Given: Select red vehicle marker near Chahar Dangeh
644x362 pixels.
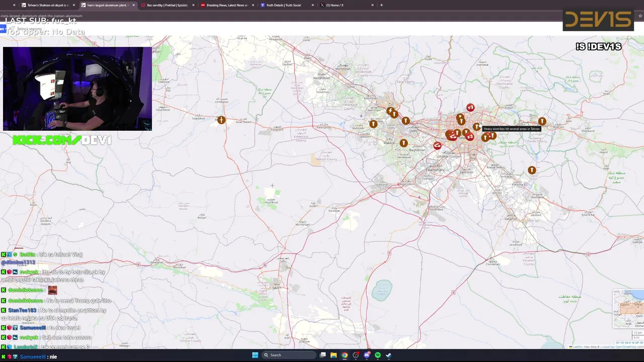Looking at the screenshot, I should [437, 146].
